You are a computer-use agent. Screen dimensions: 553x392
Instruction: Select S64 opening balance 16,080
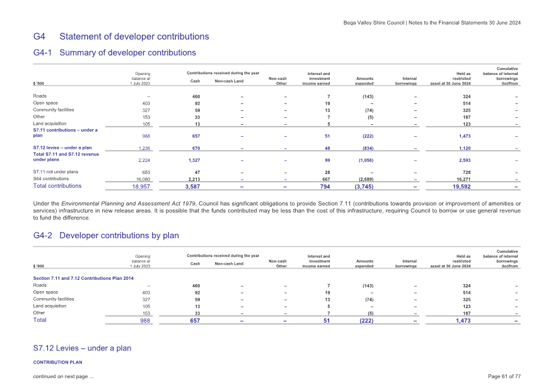coord(143,179)
